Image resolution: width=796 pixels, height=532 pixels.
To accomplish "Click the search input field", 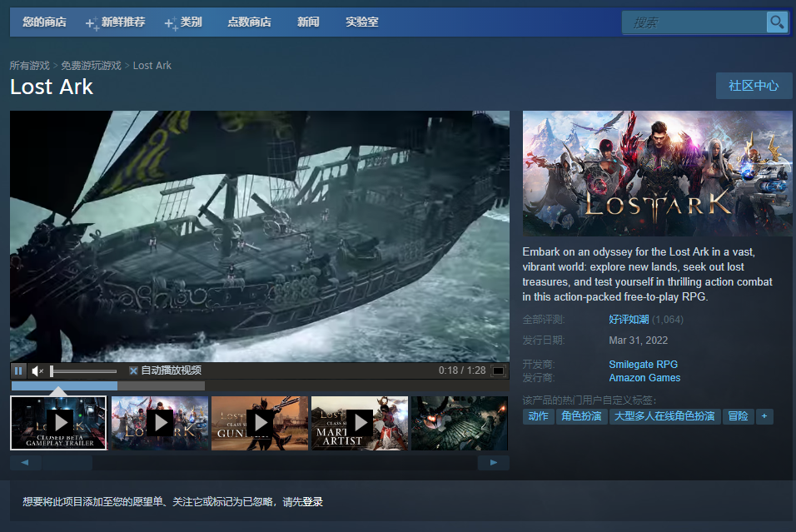I will 694,22.
